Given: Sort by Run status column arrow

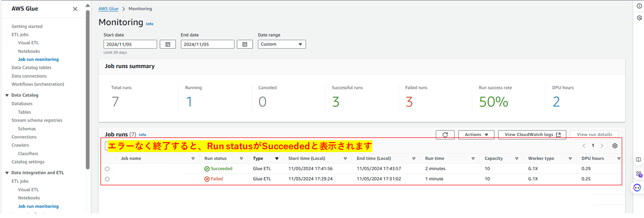Looking at the screenshot, I should click(x=241, y=159).
